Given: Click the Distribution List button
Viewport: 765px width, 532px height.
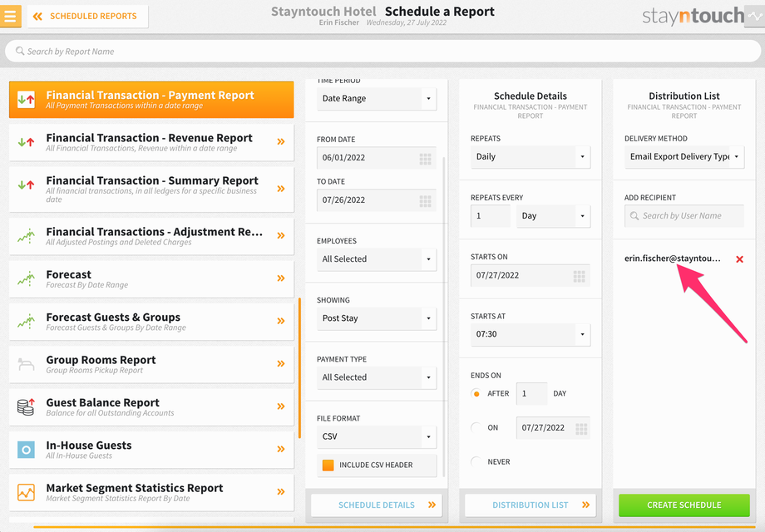Looking at the screenshot, I should 531,505.
